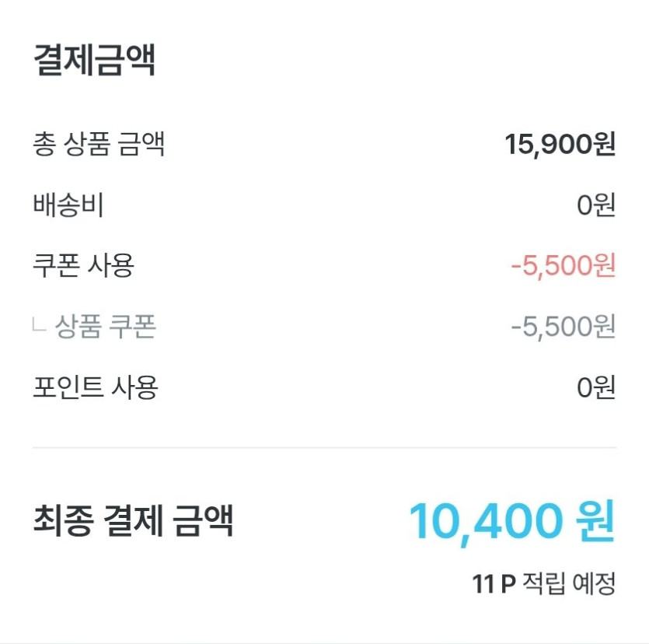Click the 원 unit after 15,900
649x644 pixels.
click(x=604, y=145)
